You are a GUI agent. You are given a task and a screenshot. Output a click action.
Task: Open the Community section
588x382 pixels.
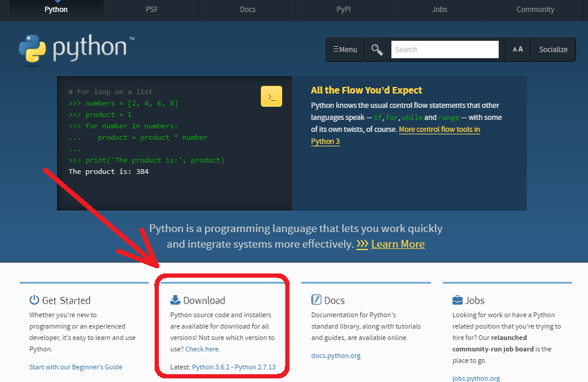[x=535, y=9]
